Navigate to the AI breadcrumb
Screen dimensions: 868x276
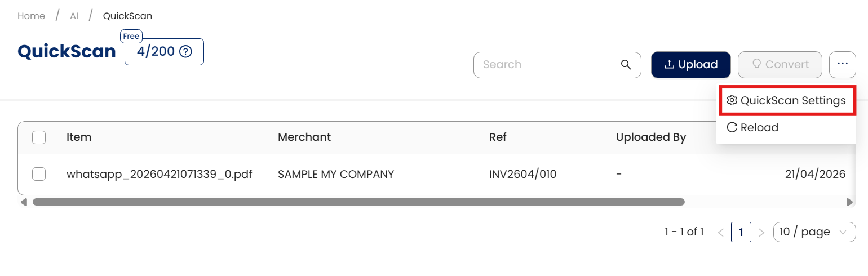point(74,16)
